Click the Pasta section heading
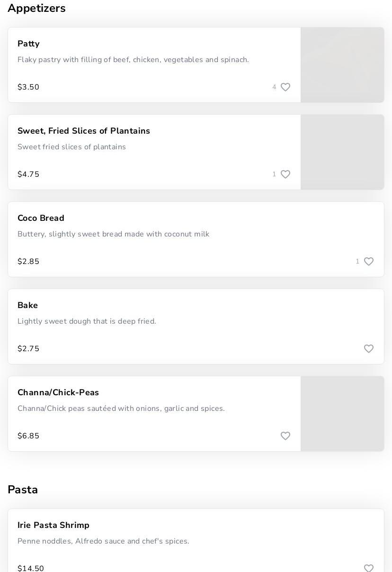The height and width of the screenshot is (572, 392). click(23, 490)
